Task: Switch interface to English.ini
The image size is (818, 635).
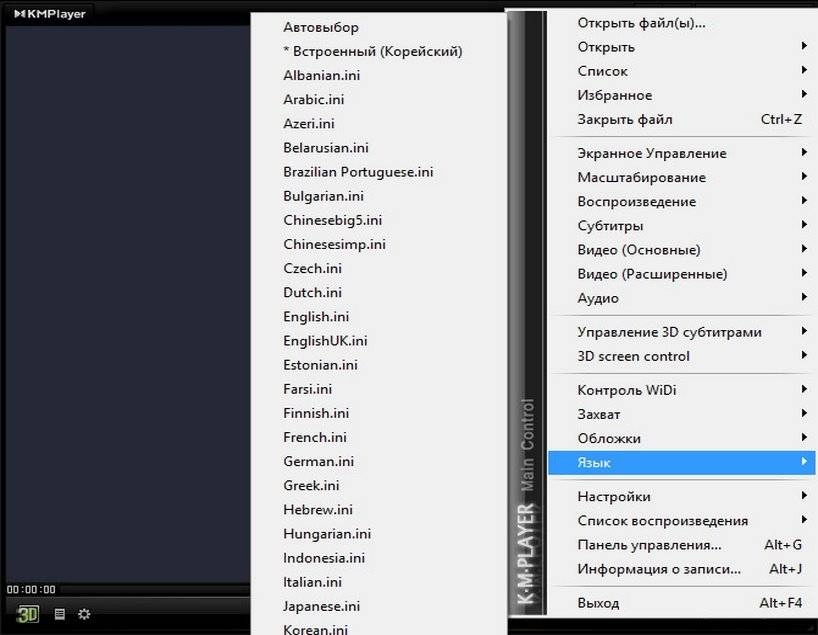Action: point(379,317)
